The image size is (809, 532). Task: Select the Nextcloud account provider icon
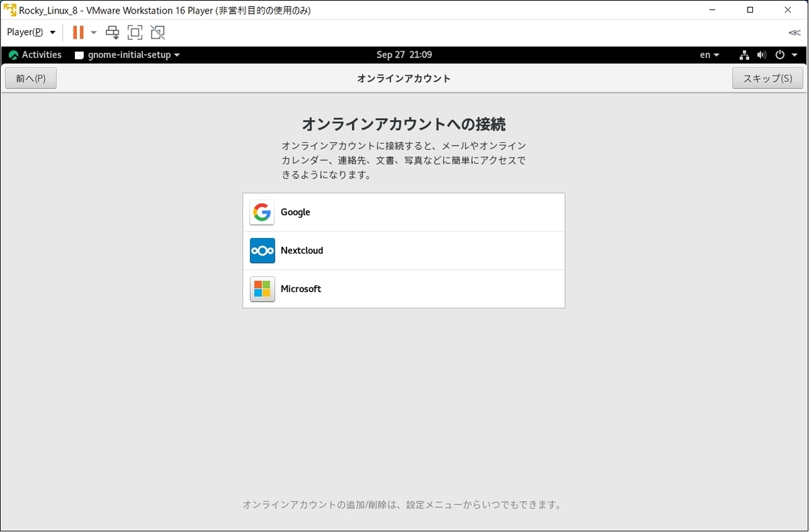[x=262, y=250]
